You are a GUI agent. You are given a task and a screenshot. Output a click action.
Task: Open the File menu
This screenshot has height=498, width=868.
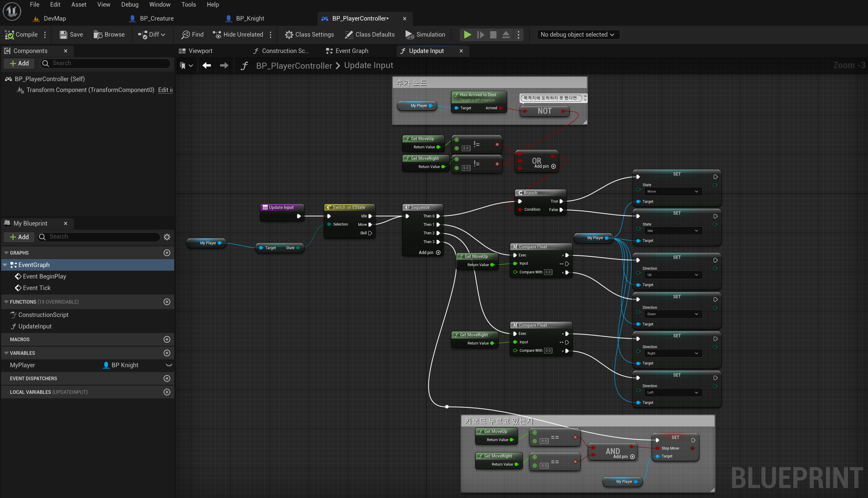click(x=34, y=5)
